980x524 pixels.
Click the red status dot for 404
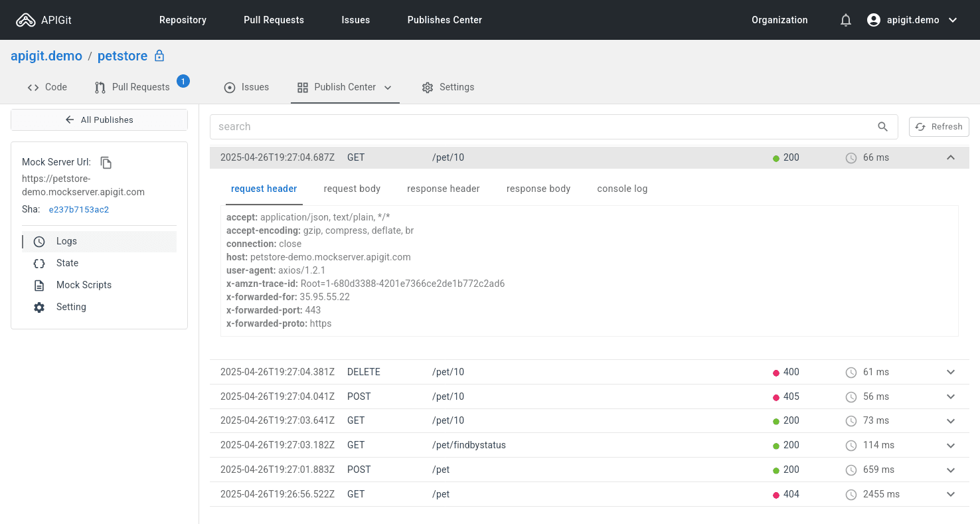tap(776, 495)
